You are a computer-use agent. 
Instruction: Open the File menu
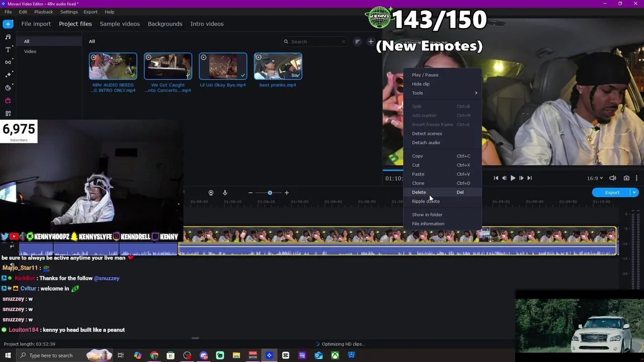tap(8, 12)
